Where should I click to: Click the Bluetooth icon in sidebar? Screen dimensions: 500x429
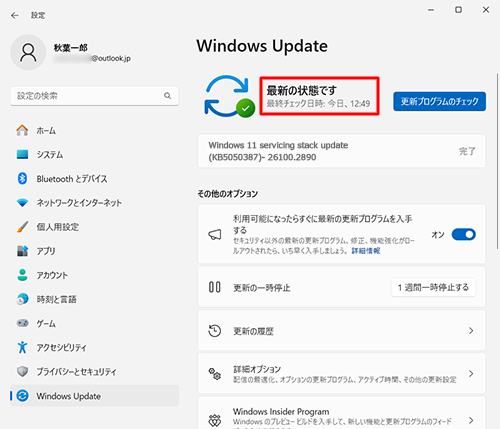pyautogui.click(x=22, y=179)
